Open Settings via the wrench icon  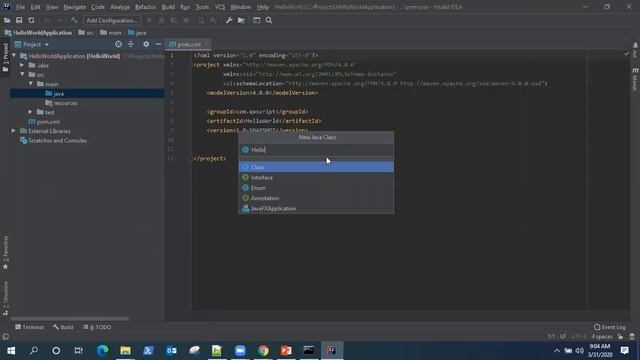point(229,20)
